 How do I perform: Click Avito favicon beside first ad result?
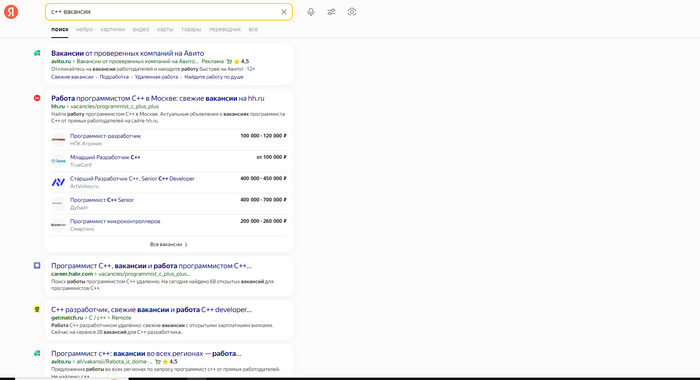coord(37,53)
